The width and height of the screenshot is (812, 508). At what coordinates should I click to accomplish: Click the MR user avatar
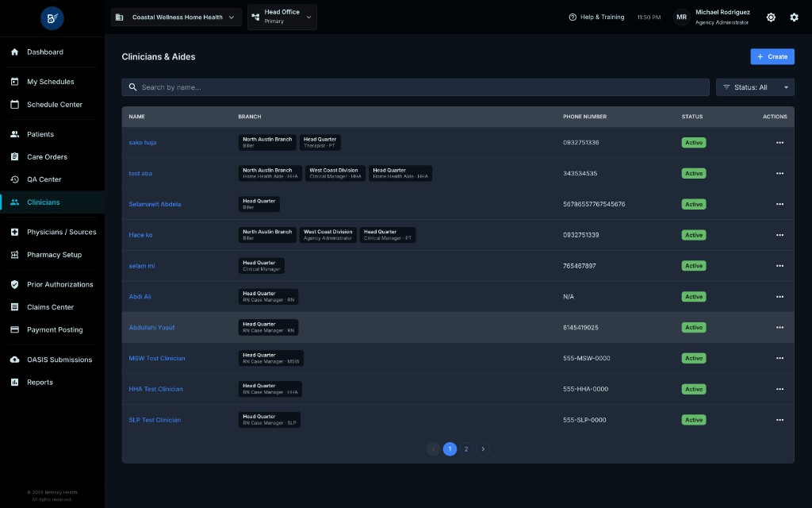coord(681,17)
